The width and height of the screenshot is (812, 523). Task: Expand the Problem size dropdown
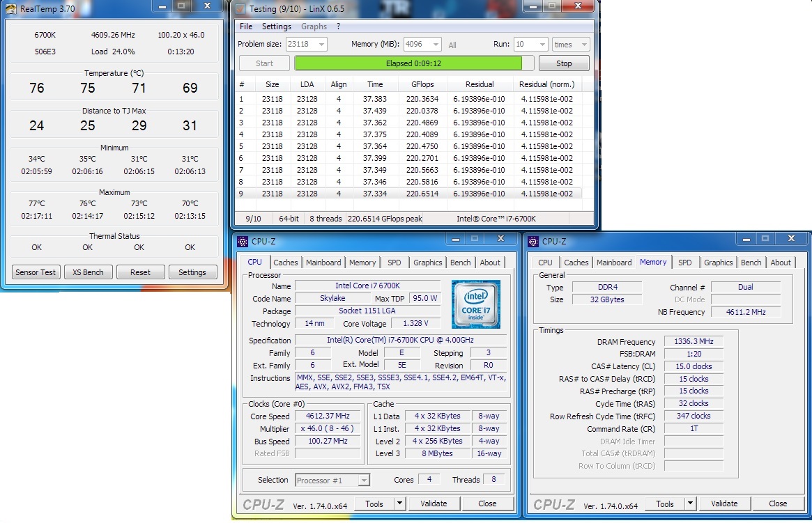coord(321,45)
